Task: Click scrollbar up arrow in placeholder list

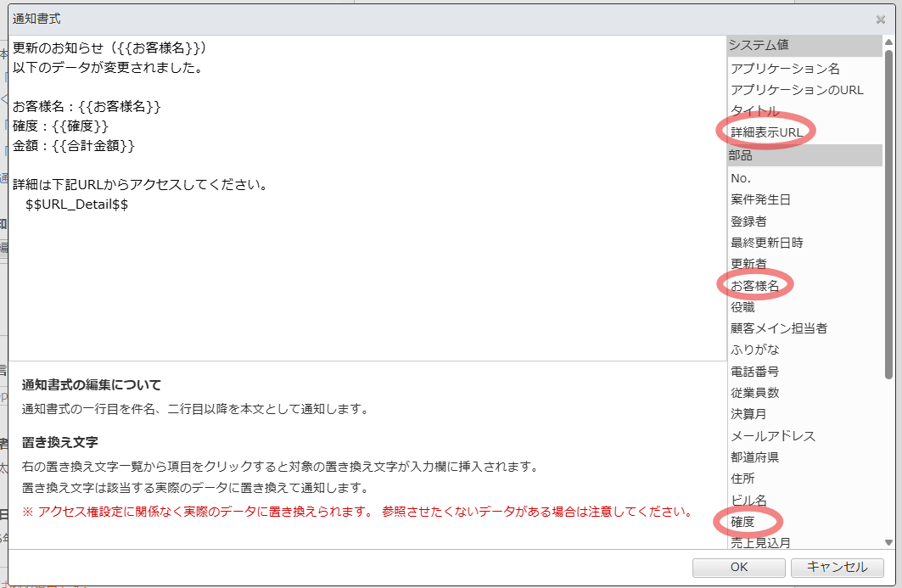Action: [888, 42]
